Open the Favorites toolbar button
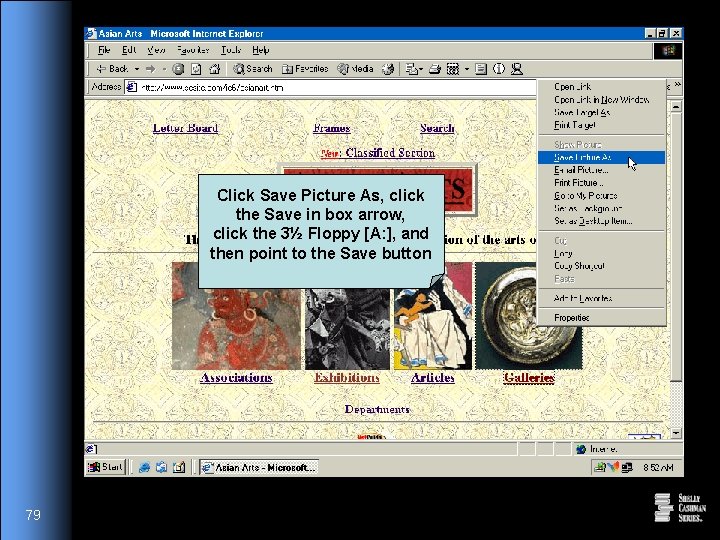 click(x=305, y=69)
